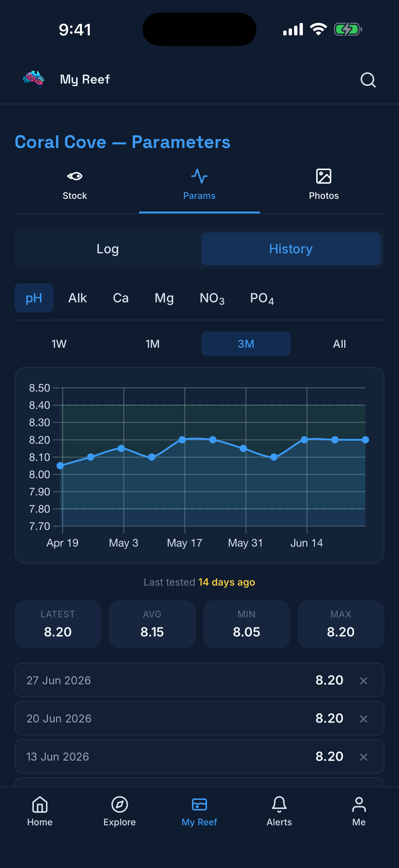Set chart range to 1M

tap(153, 344)
